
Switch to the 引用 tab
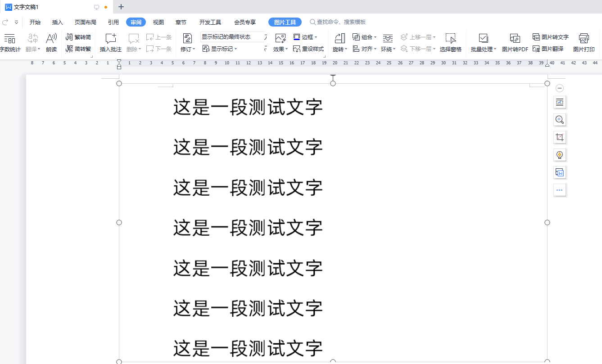pyautogui.click(x=113, y=22)
